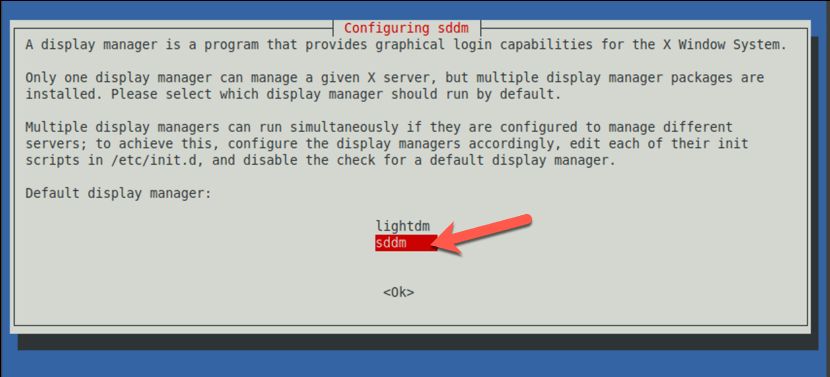Click the 'Default display manager:' label
This screenshot has width=830, height=377.
118,194
